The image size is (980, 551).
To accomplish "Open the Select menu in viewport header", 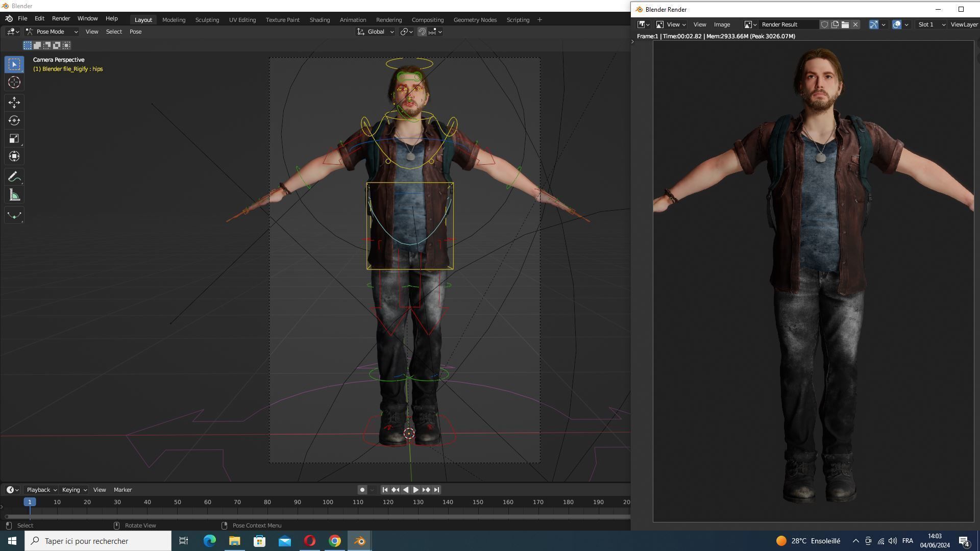I will point(114,32).
